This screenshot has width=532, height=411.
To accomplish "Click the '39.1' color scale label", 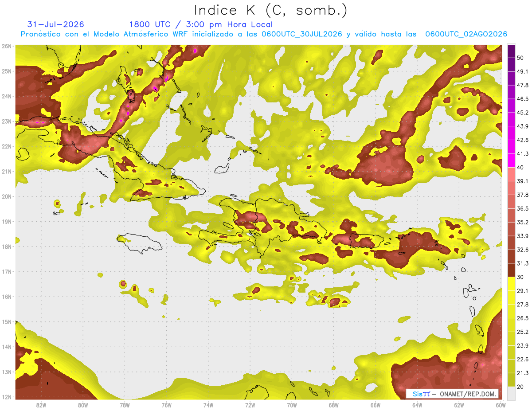I will [523, 181].
